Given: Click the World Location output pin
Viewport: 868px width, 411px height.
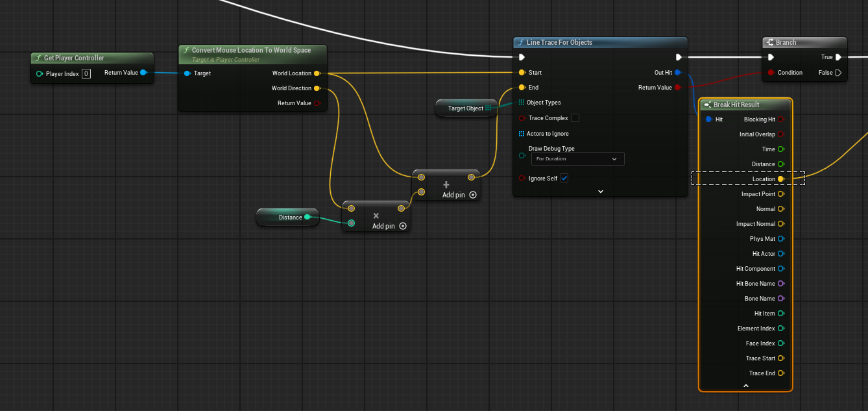Looking at the screenshot, I should click(x=317, y=73).
